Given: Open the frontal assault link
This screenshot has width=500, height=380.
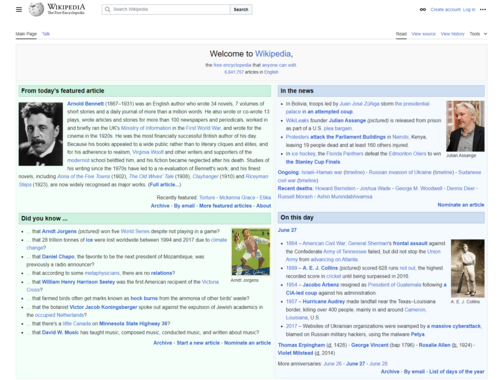Looking at the screenshot, I should click(410, 243).
